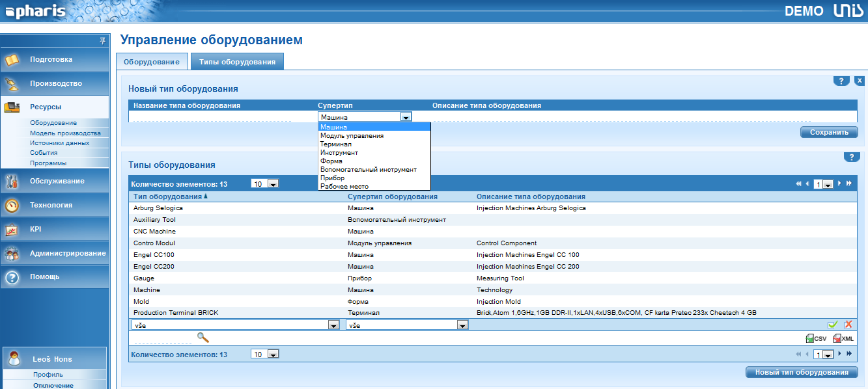
Task: Go to last page in top pager
Action: coord(848,184)
